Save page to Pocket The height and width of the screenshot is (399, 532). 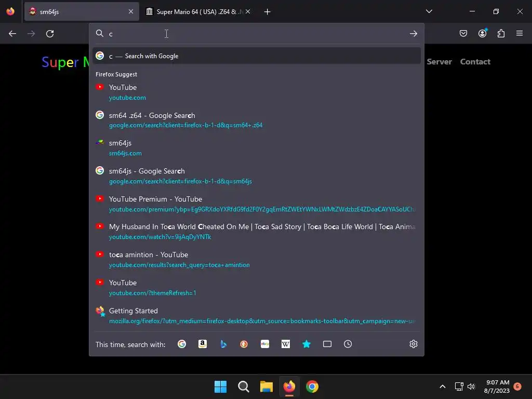463,33
